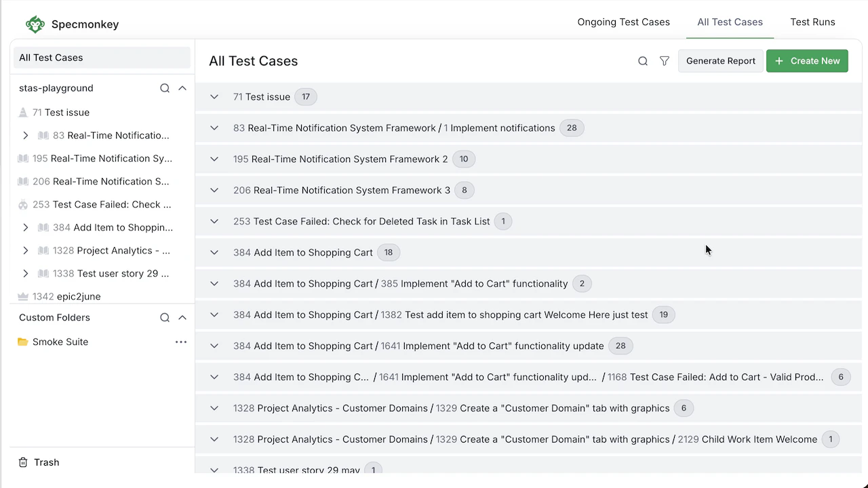Click the 19 count badge on 1382 row

tap(664, 315)
